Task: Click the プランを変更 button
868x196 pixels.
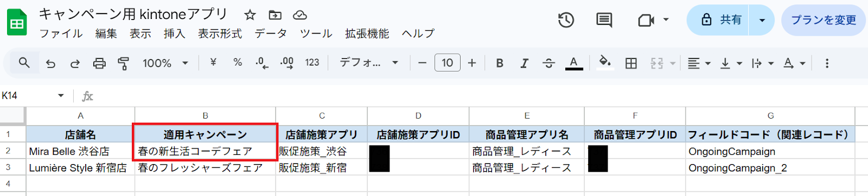Action: pyautogui.click(x=824, y=20)
